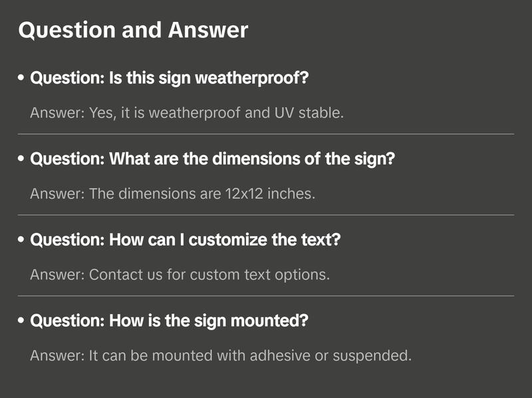Viewport: 532px width, 398px height.
Task: Click the divider line below the dimensions answer
Action: (x=266, y=215)
